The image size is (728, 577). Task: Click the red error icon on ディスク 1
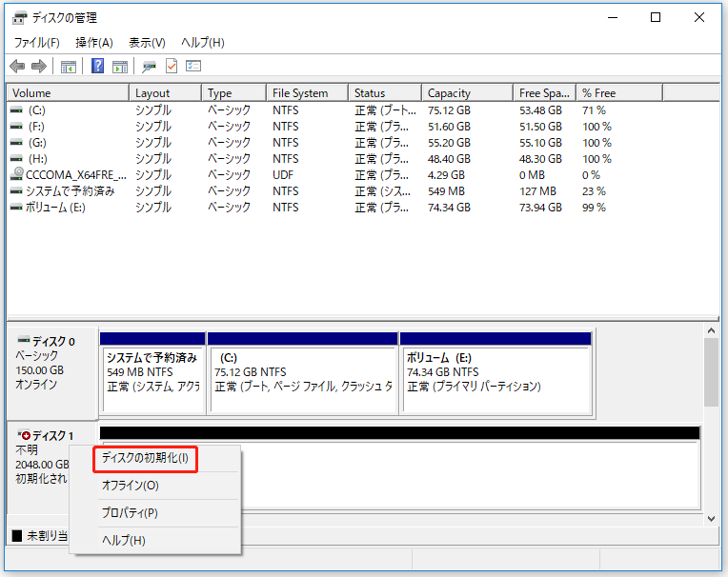(24, 435)
